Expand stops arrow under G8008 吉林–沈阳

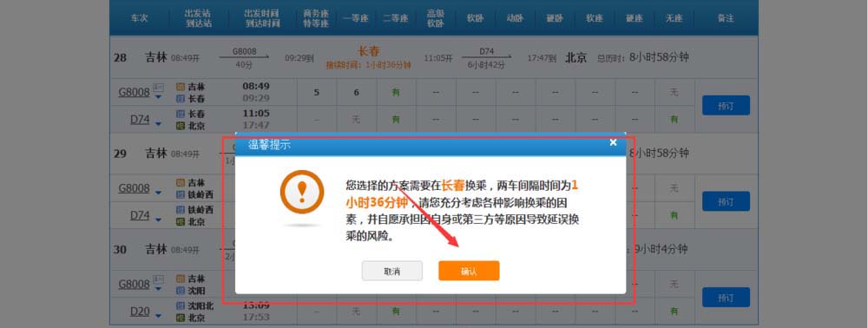click(x=158, y=289)
